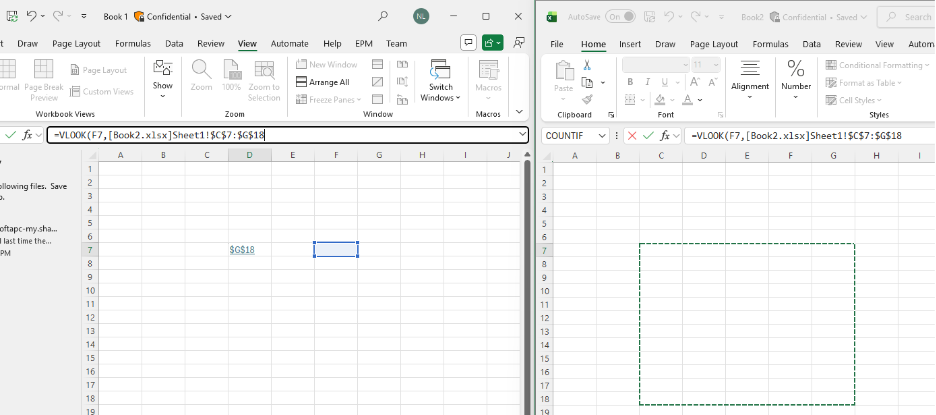Viewport: 936px width, 415px height.
Task: Open the Formulas tab in Book 1
Action: coord(133,44)
